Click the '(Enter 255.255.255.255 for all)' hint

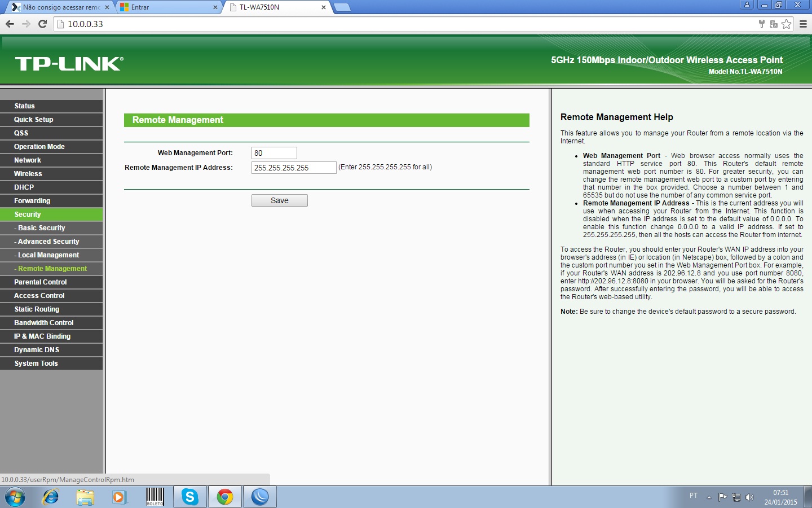coord(385,167)
